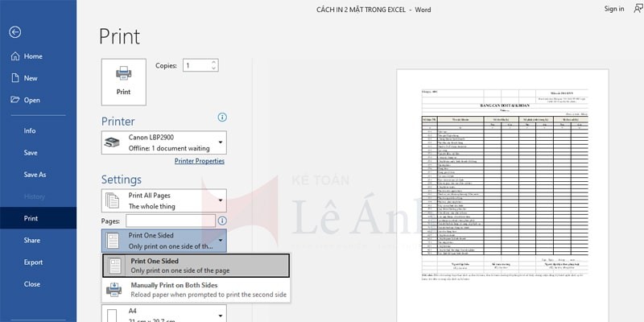Select Save in the sidebar
This screenshot has width=644, height=322.
point(31,152)
